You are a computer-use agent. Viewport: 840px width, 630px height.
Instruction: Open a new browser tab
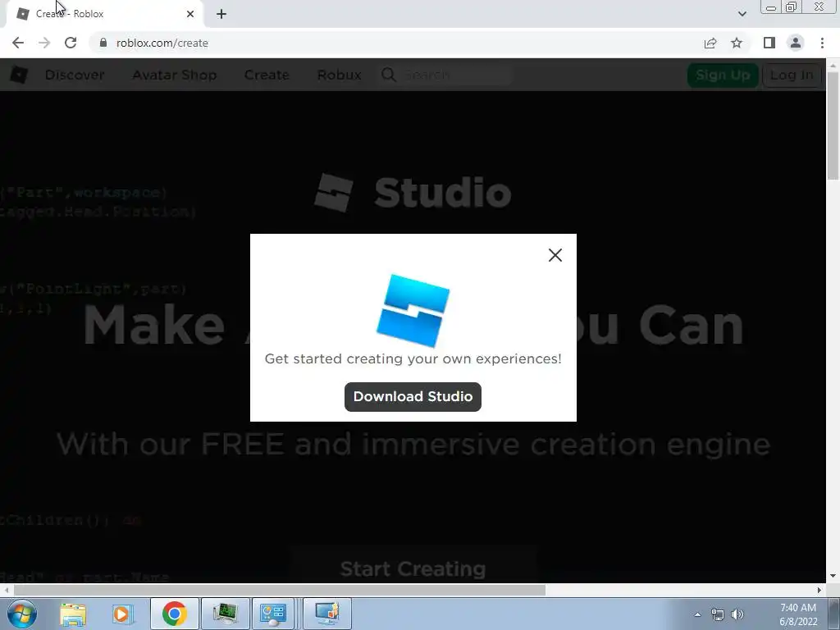pos(221,14)
